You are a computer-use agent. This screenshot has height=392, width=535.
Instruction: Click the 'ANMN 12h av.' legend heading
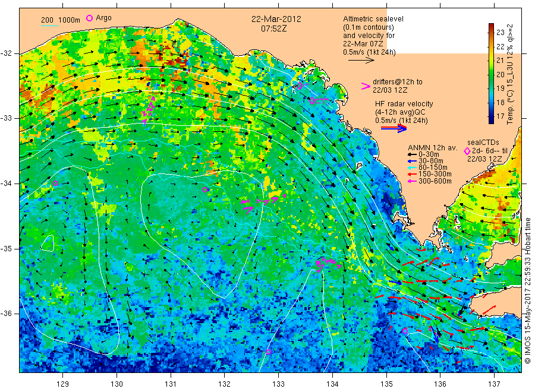point(433,148)
